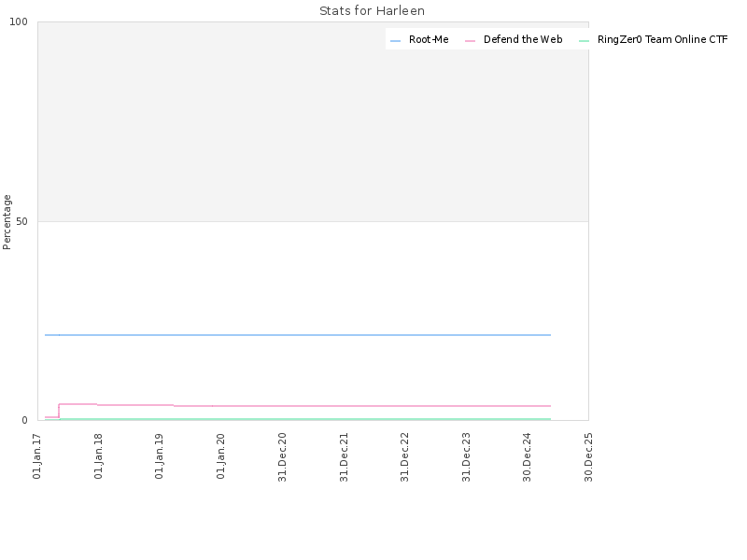Image resolution: width=747 pixels, height=560 pixels.
Task: Click the green RingZer0 legend color marker
Action: tap(585, 41)
